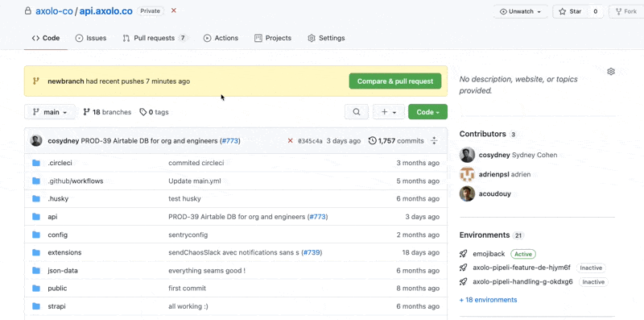Click the failed checks X near commit hash
The width and height of the screenshot is (644, 320).
tap(290, 141)
